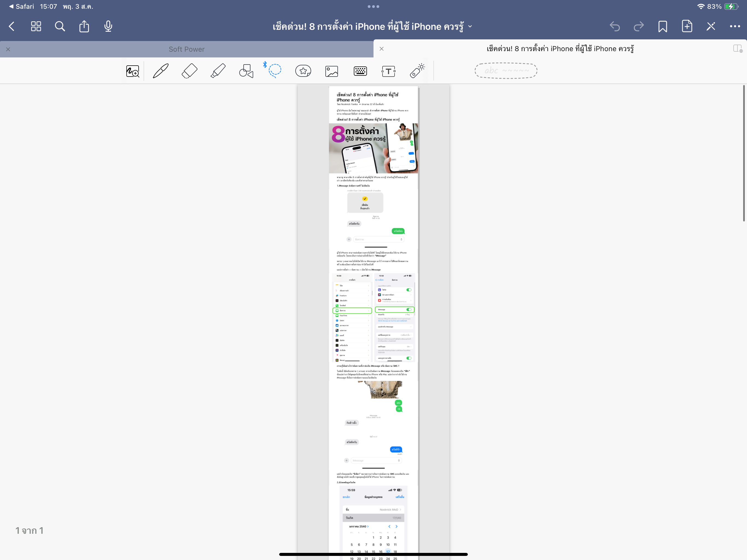Tap the handwriting abc stroke preview

pyautogui.click(x=506, y=71)
